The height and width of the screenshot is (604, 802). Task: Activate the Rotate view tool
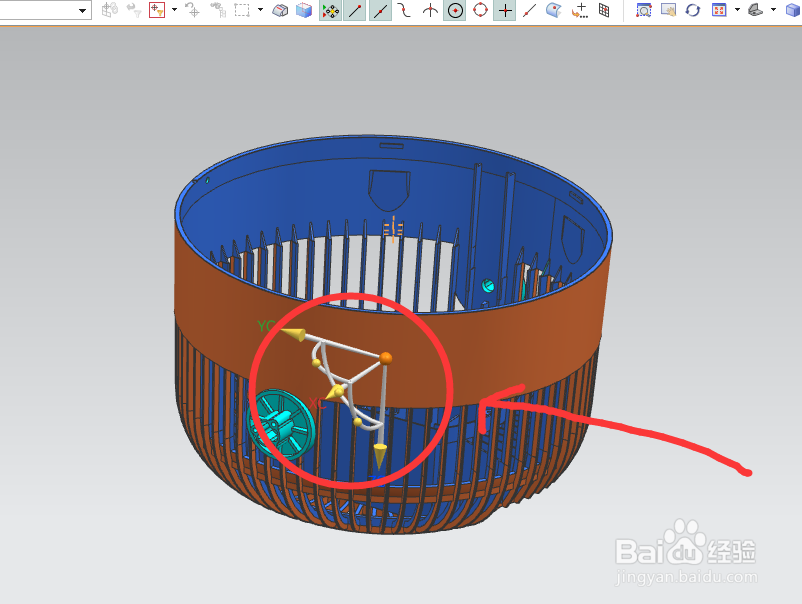tap(693, 10)
